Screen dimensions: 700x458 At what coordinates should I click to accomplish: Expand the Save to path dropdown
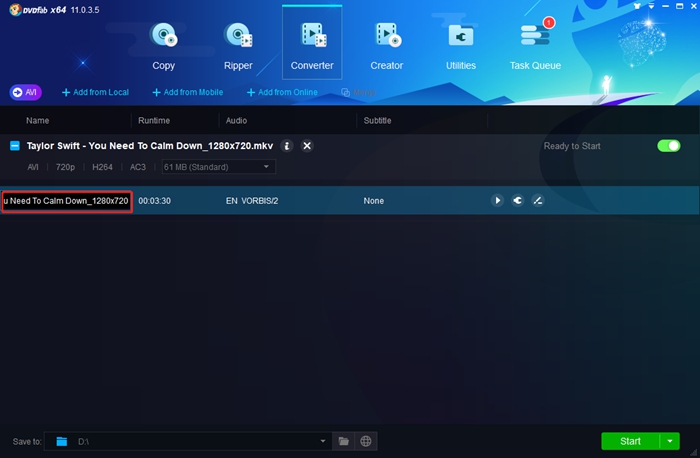point(323,441)
